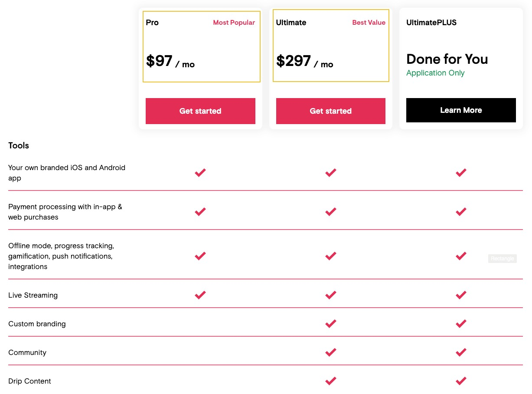Click Learn More for UltimatePLUS
Screen dimensions: 532x394
(x=461, y=110)
